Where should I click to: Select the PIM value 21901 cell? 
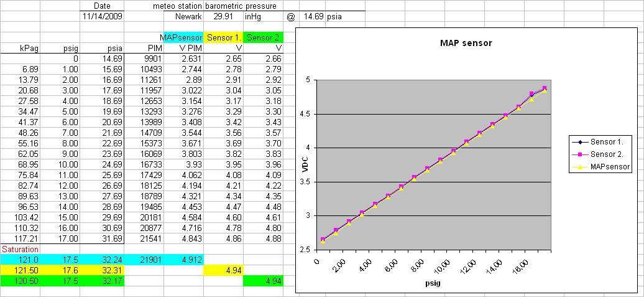[144, 260]
